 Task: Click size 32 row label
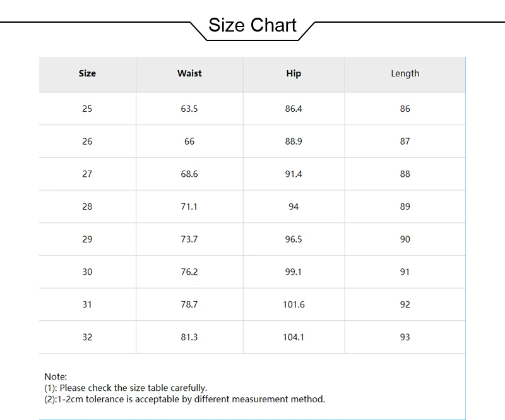[87, 337]
